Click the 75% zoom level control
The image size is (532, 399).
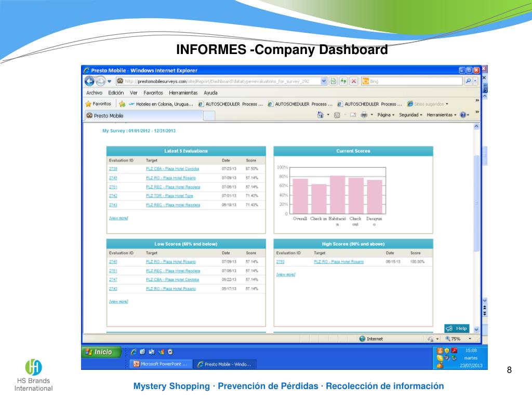click(x=453, y=339)
